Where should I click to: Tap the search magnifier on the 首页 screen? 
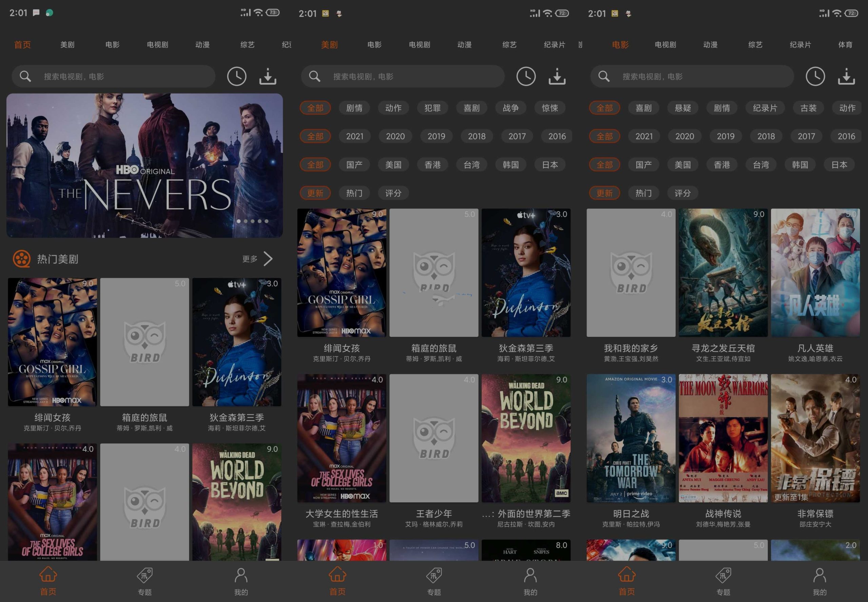25,77
